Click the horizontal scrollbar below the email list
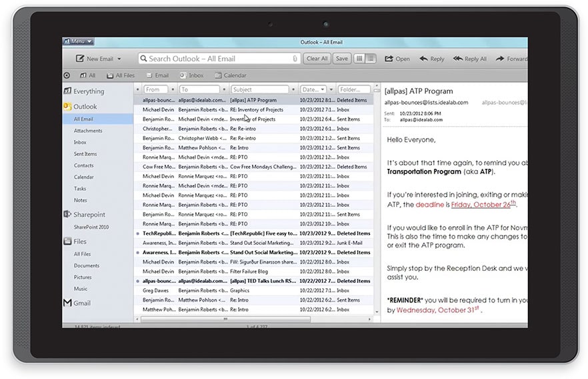This screenshot has height=379, width=588. (225, 319)
